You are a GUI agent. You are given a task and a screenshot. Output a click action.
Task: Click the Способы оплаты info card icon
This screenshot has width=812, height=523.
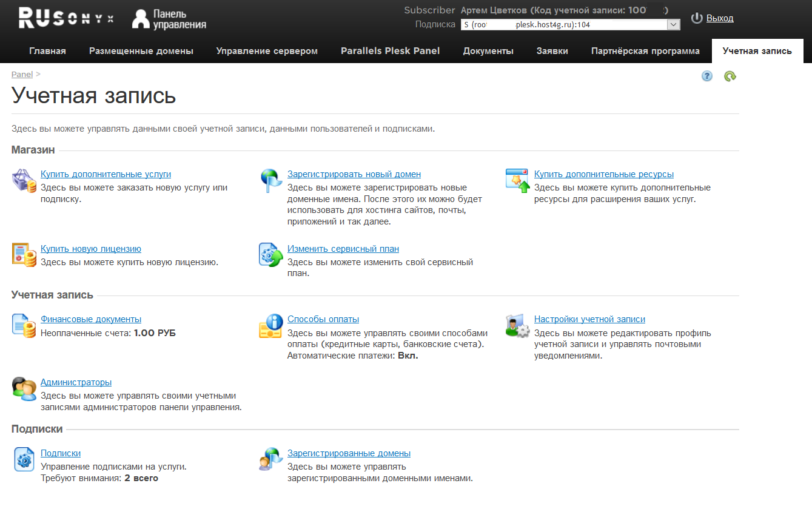coord(271,326)
